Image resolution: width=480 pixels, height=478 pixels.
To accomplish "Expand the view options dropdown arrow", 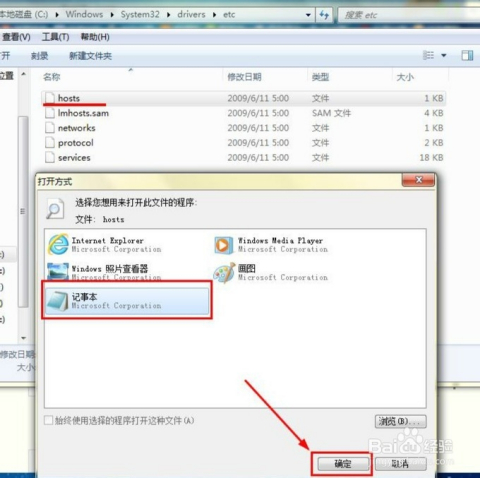I will click(444, 56).
